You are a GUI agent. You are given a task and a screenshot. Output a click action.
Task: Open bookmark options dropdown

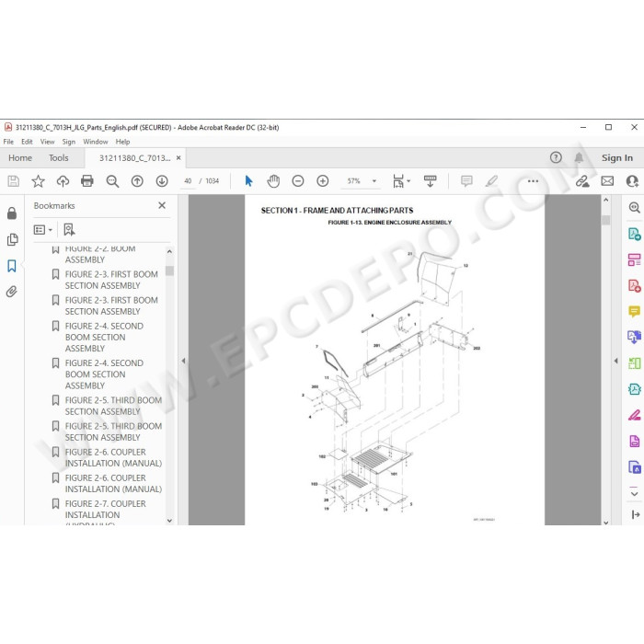[x=43, y=230]
